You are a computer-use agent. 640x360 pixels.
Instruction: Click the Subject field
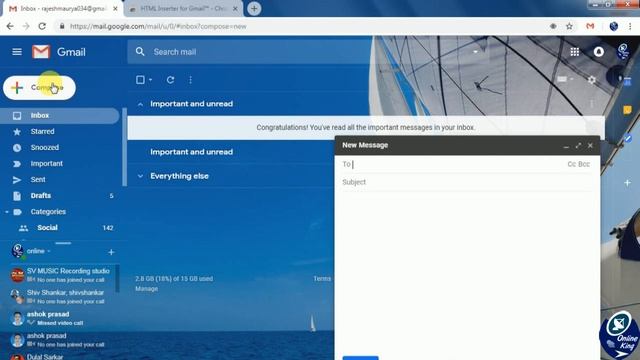[467, 182]
